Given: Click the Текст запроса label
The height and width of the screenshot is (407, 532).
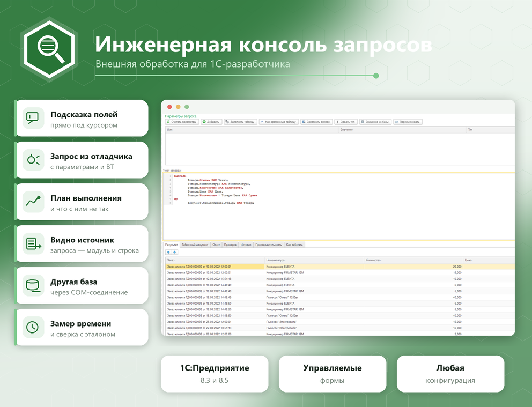Looking at the screenshot, I should tap(172, 171).
